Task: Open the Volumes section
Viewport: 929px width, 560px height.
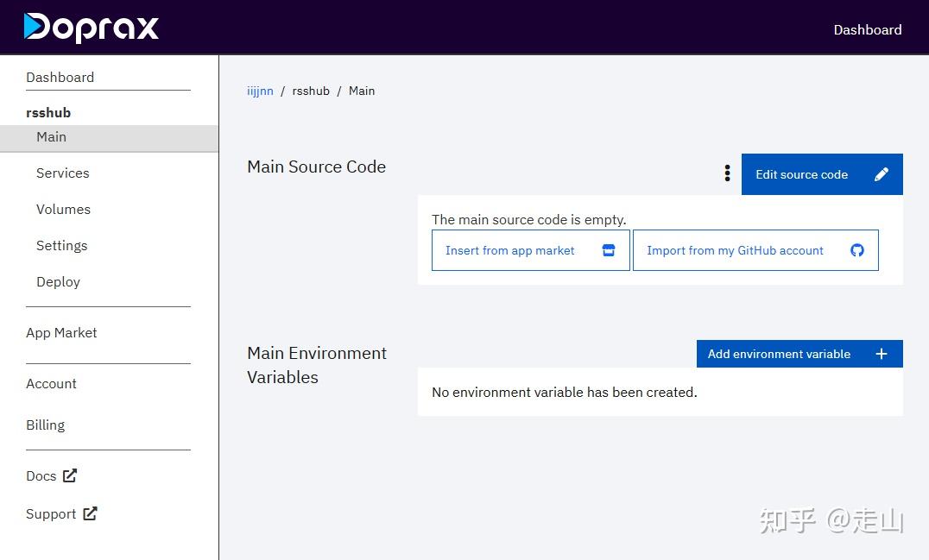Action: pos(63,209)
